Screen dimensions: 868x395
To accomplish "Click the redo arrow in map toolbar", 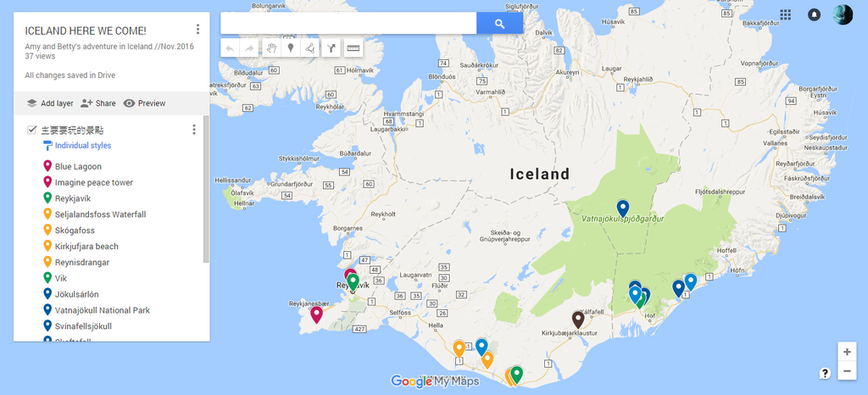I will (250, 48).
